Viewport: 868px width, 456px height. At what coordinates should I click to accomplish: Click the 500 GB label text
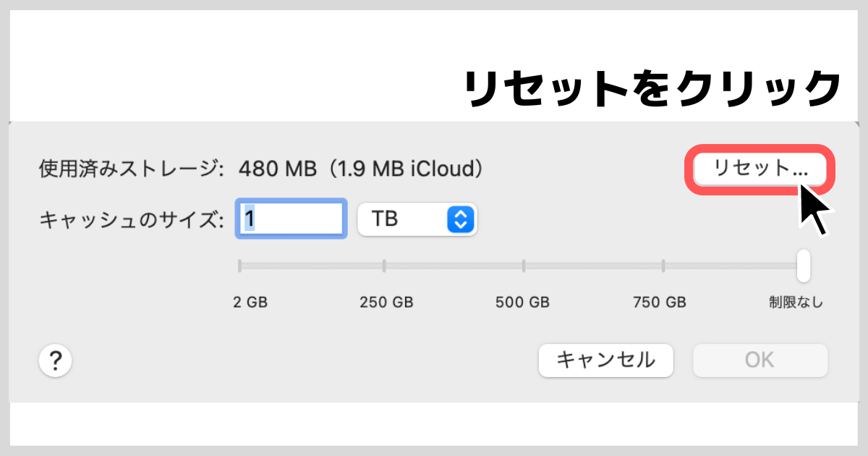(522, 302)
